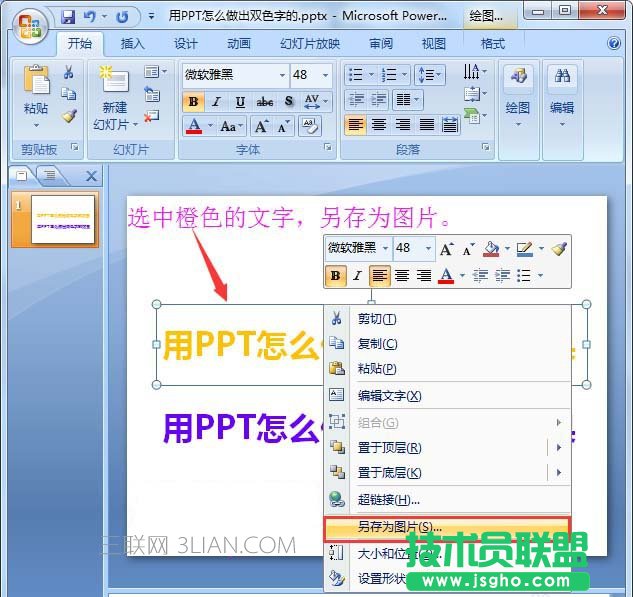Customize Quick Access Toolbar dropdown arrow
This screenshot has height=597, width=633.
[x=151, y=17]
